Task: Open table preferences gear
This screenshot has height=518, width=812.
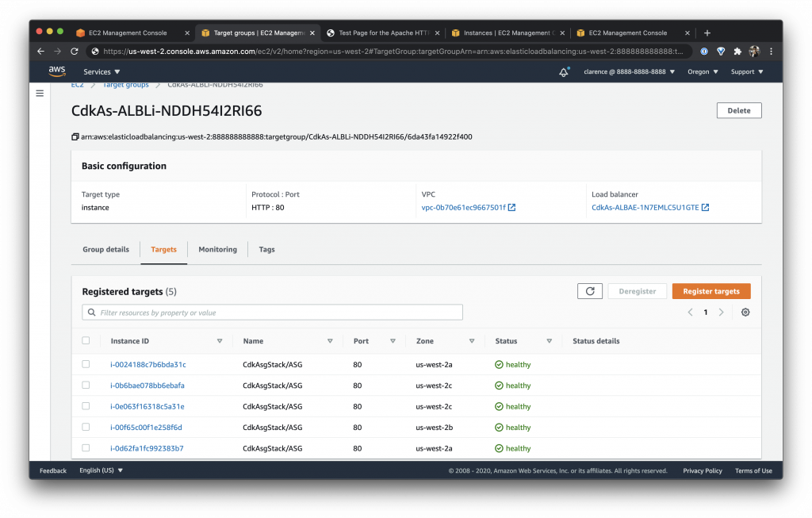Action: [745, 312]
